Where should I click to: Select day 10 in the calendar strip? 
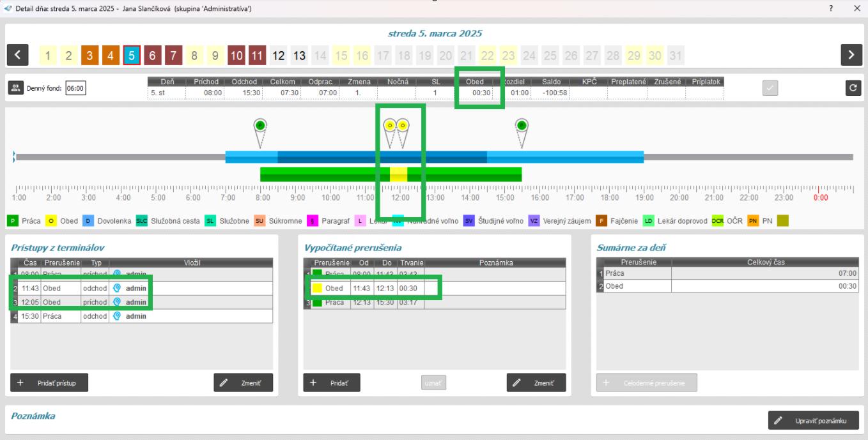pyautogui.click(x=236, y=56)
